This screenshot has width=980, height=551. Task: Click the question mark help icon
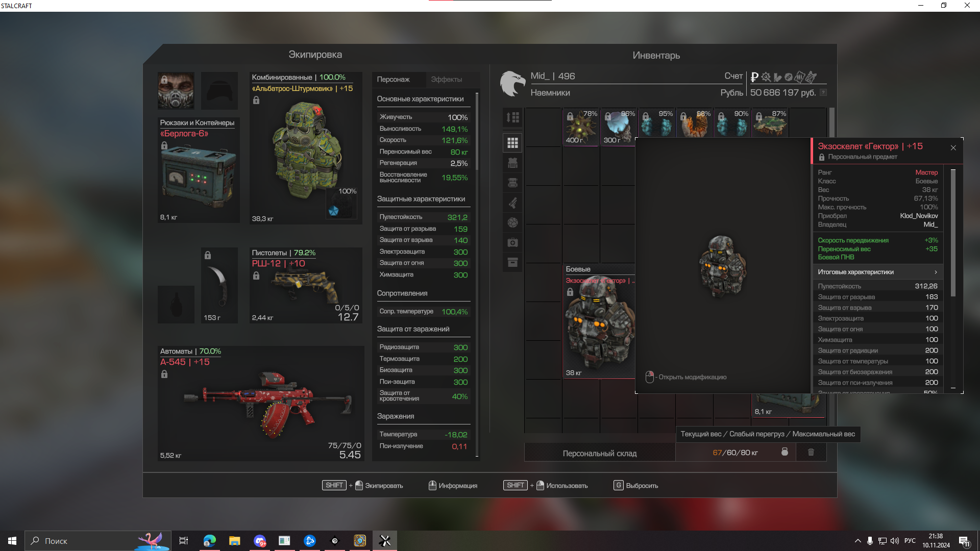(823, 92)
